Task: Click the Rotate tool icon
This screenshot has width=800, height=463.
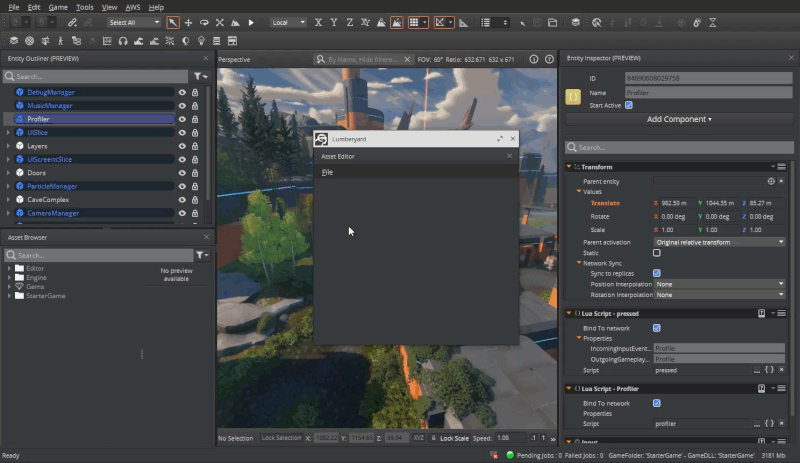Action: point(204,22)
